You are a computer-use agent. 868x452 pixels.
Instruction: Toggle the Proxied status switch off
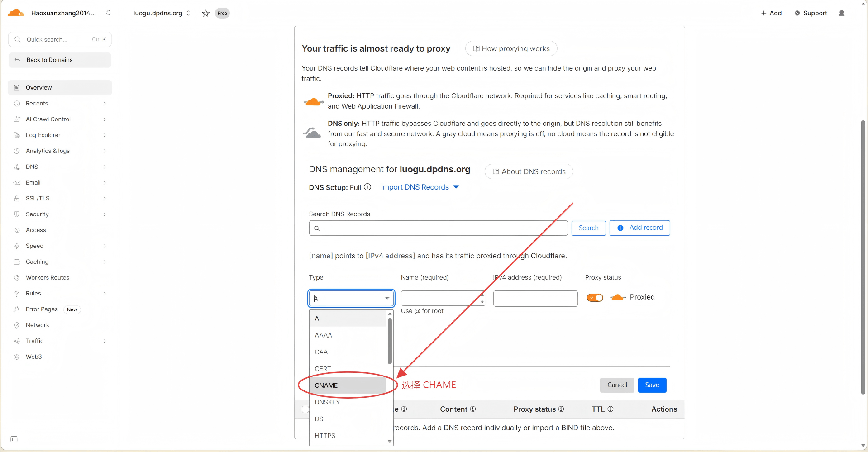click(x=595, y=297)
